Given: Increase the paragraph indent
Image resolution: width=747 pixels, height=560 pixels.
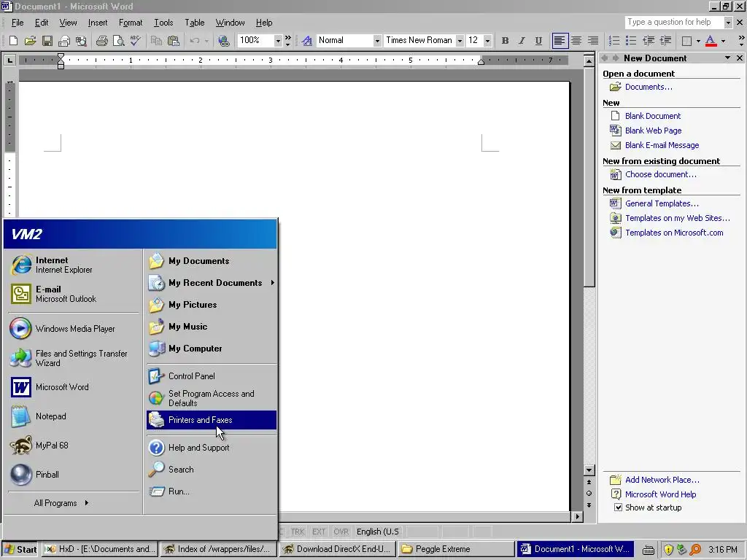Looking at the screenshot, I should tap(665, 41).
